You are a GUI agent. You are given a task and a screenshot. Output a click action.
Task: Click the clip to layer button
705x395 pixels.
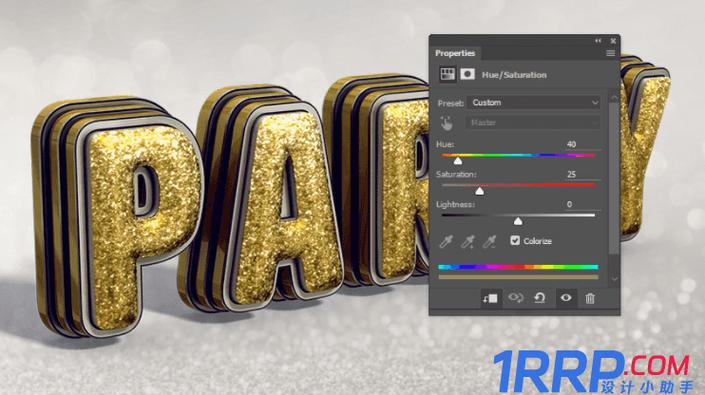[x=490, y=298]
